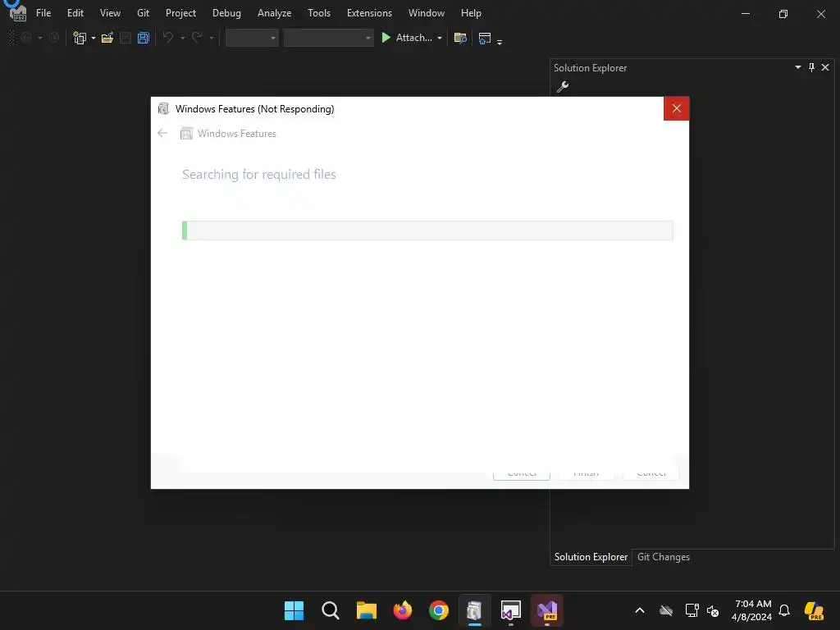Show hidden system tray icons

pos(640,610)
